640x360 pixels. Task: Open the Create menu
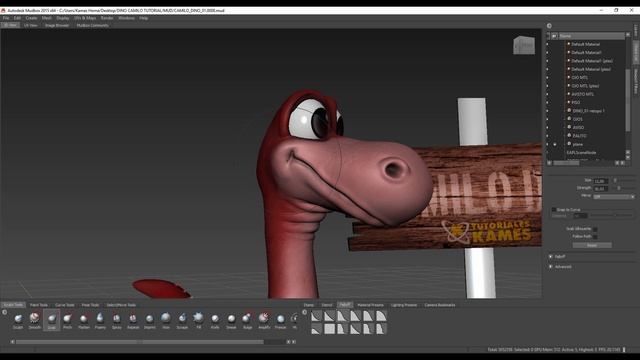(31, 18)
